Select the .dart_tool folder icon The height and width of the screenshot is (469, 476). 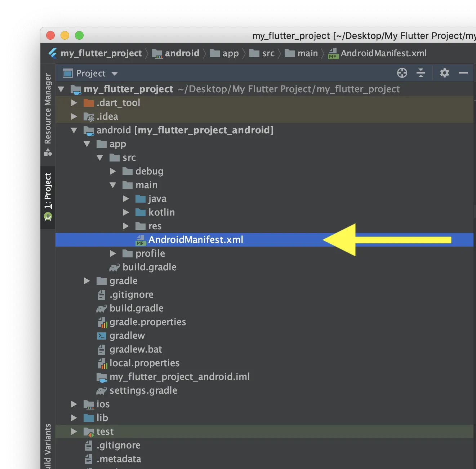89,103
